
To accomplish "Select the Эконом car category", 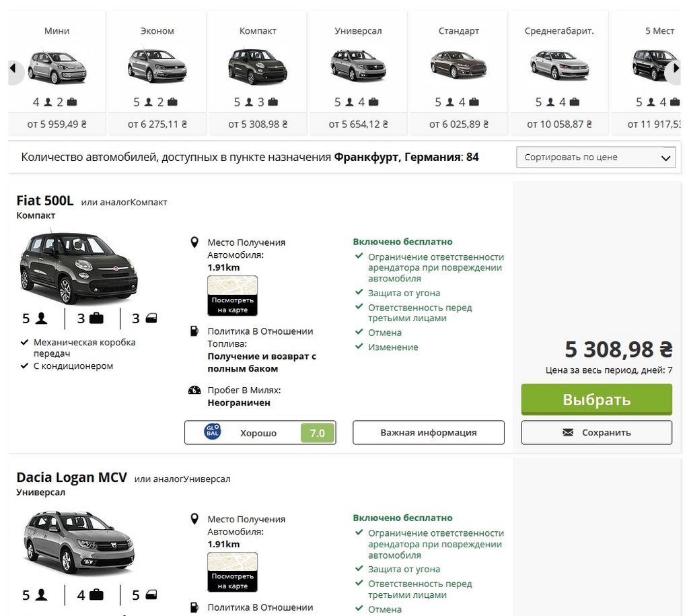I will click(157, 73).
